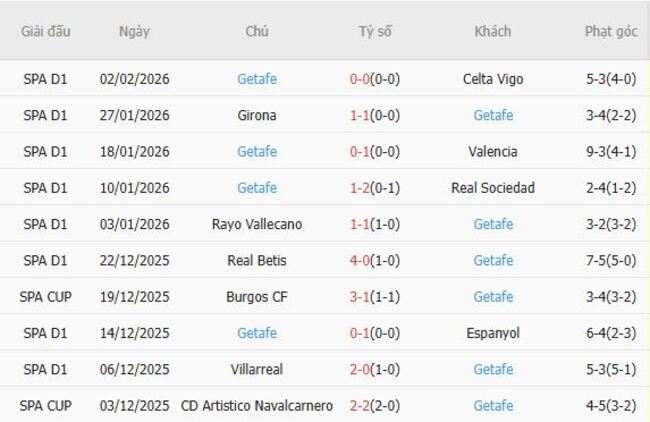Open the 3-1 score of the Burgos CF match

[x=360, y=296]
